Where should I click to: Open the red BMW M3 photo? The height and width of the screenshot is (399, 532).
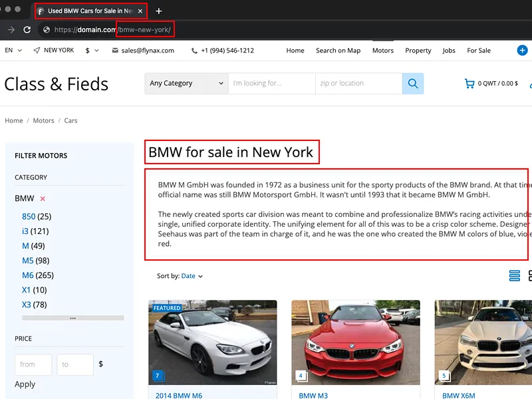tap(356, 342)
